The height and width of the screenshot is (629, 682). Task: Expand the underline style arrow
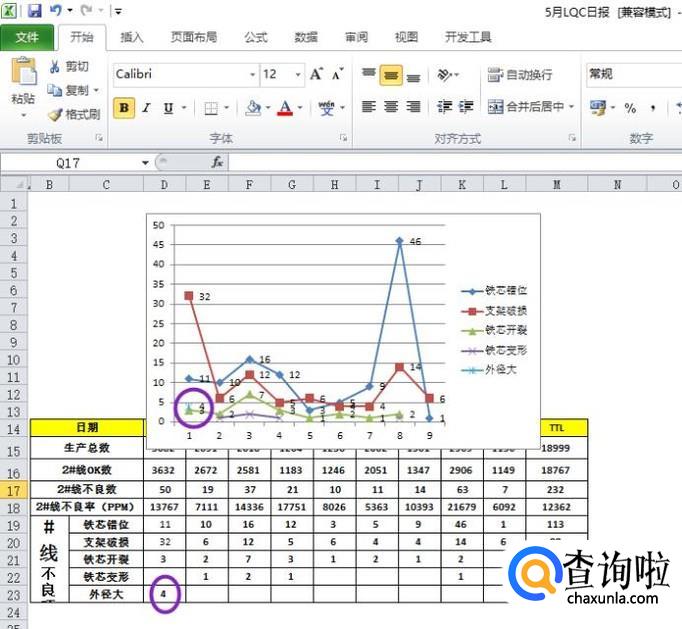pos(184,108)
